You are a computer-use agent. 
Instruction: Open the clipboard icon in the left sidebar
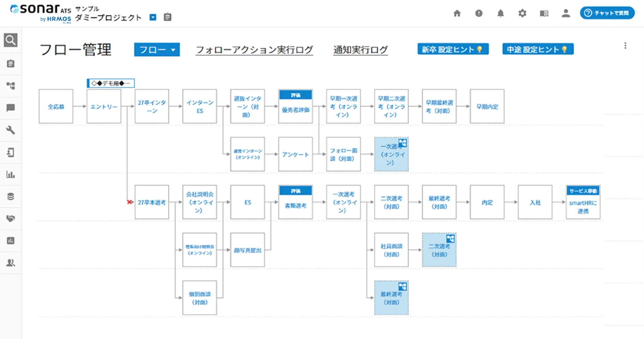pyautogui.click(x=11, y=63)
